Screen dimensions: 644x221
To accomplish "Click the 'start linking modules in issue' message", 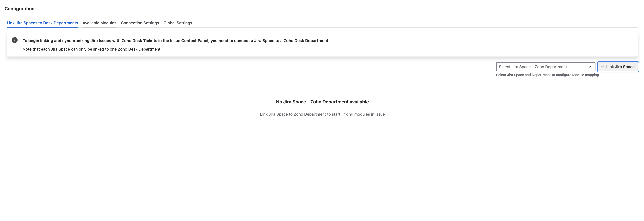I will (x=322, y=114).
